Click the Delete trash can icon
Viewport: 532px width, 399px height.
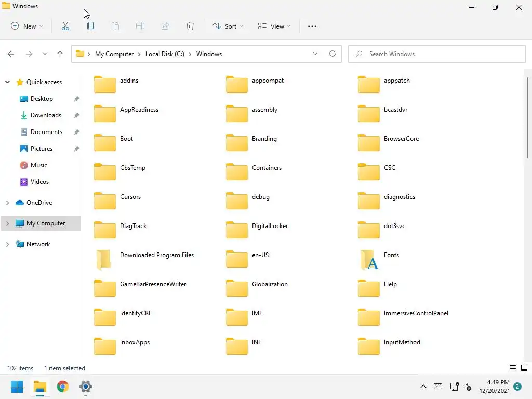[x=190, y=26]
